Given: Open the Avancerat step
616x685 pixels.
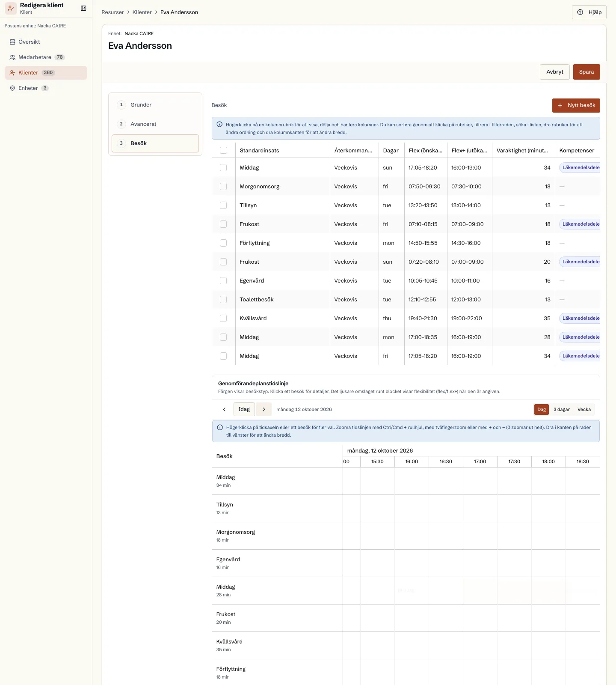Looking at the screenshot, I should tap(155, 124).
